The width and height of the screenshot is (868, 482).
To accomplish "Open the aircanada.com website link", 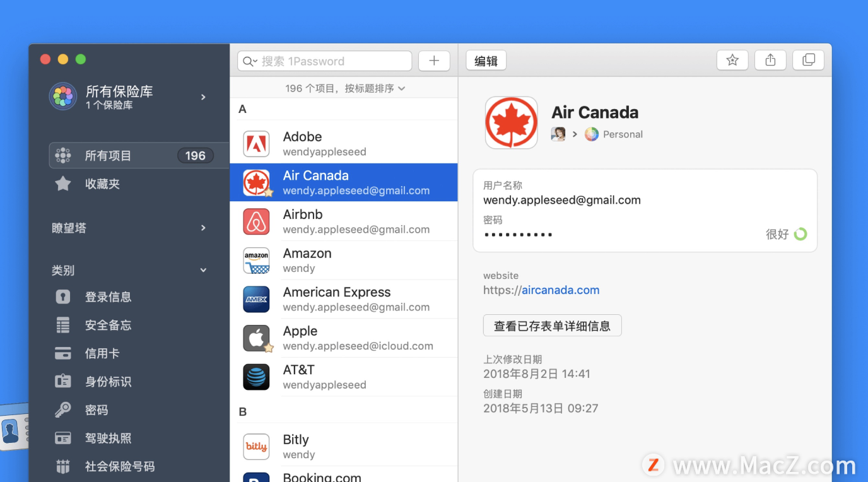I will click(x=560, y=290).
